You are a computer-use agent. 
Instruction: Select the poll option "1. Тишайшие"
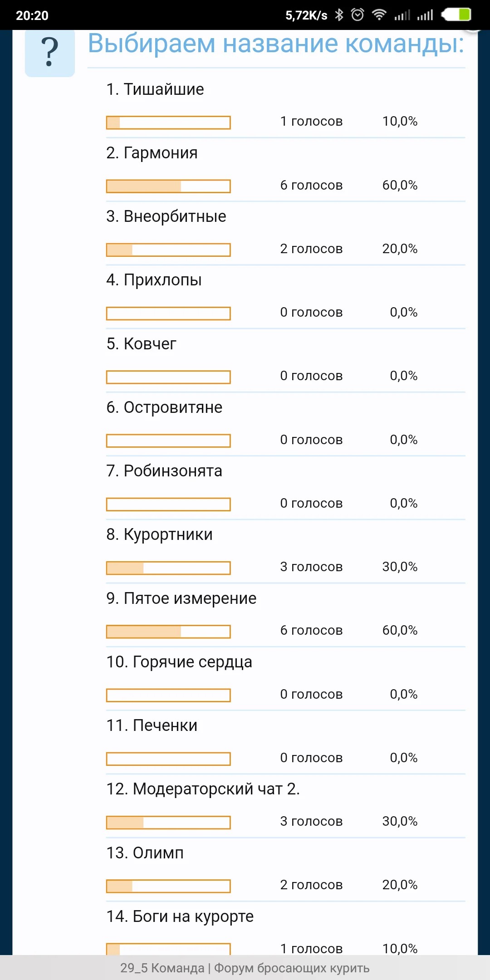(x=155, y=89)
